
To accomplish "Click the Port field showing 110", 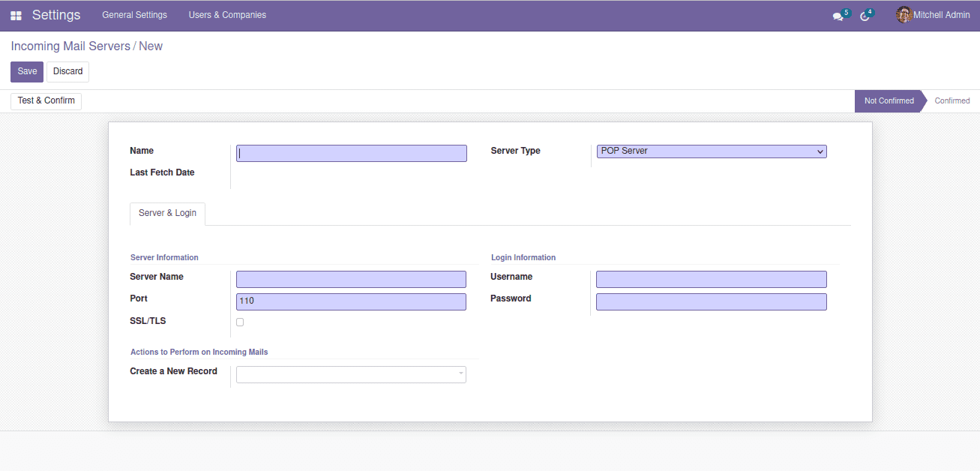I will click(351, 301).
